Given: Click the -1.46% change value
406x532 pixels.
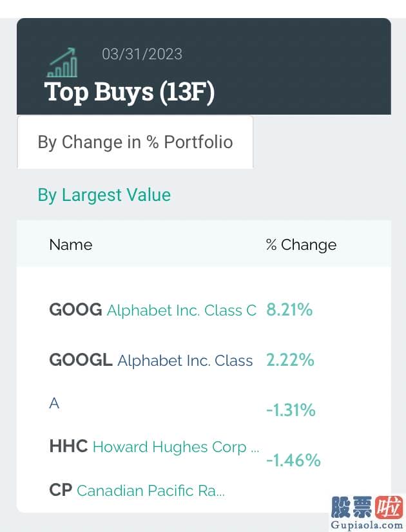Looking at the screenshot, I should click(293, 461).
